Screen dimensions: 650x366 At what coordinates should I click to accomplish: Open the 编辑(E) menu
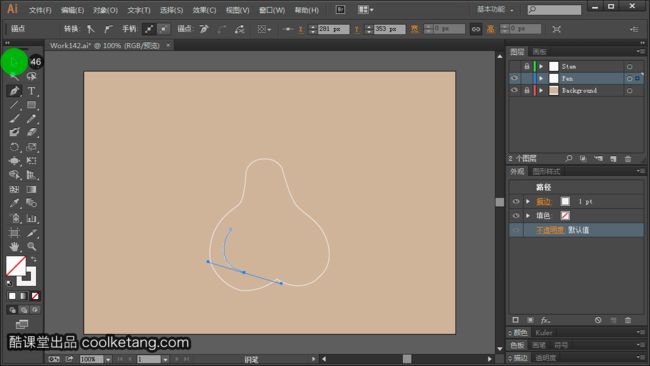73,10
